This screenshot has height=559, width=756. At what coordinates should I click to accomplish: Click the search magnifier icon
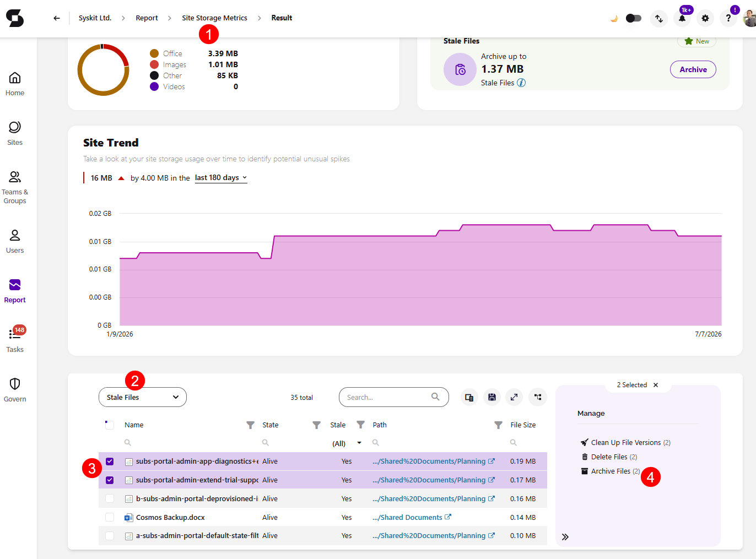(435, 397)
